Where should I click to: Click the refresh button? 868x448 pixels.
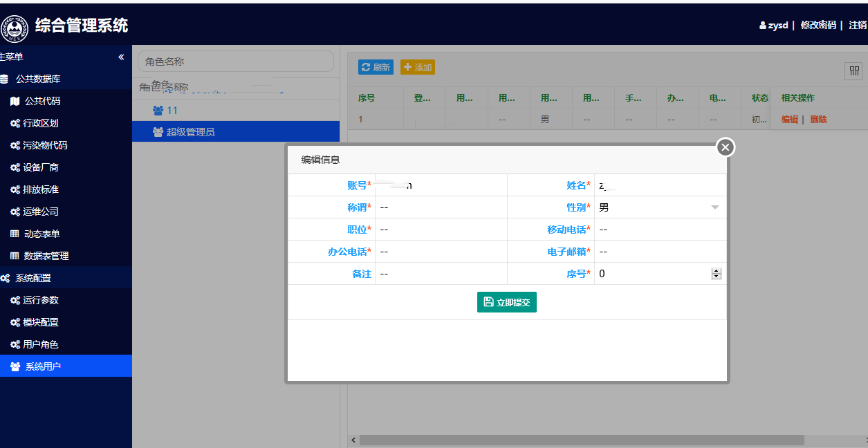tap(376, 67)
